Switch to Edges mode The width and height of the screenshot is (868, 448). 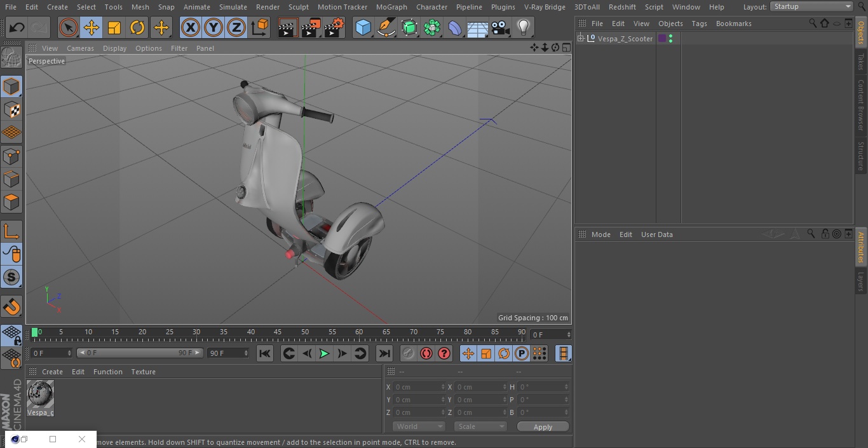point(11,179)
